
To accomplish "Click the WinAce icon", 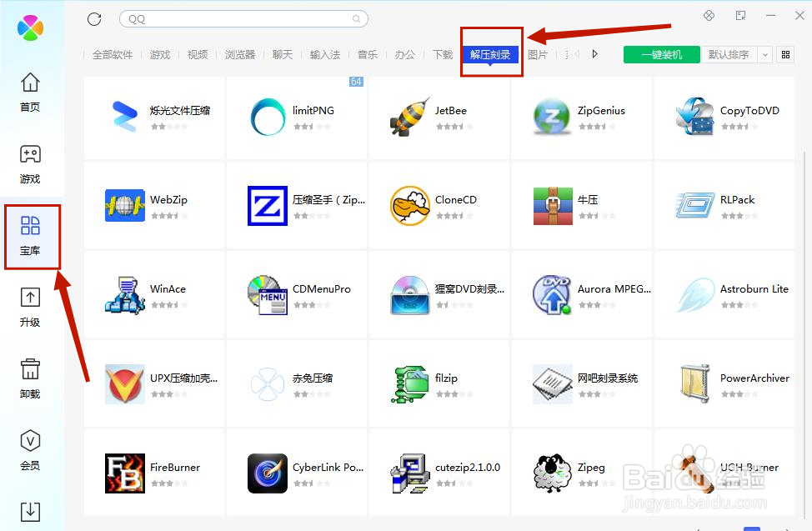I will (x=125, y=295).
